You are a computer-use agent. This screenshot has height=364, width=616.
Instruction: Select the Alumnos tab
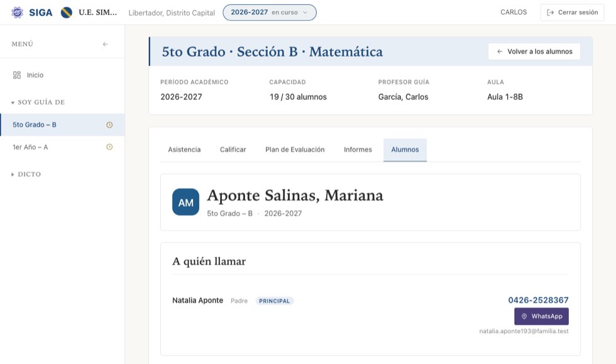(x=405, y=150)
